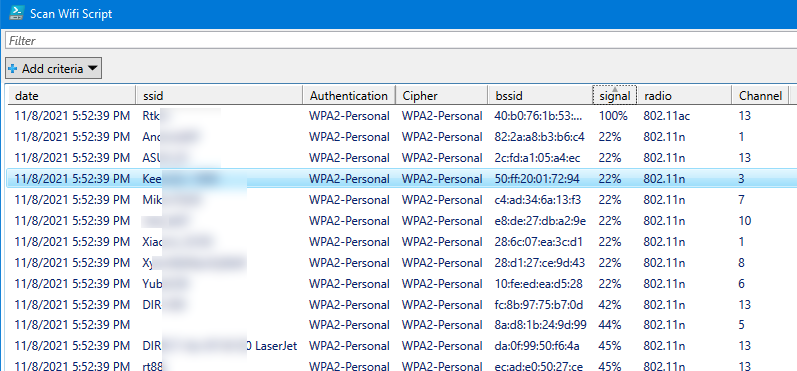The image size is (797, 371).
Task: Select bssid ec:ad:e0:50:27:ce cell
Action: (x=539, y=365)
